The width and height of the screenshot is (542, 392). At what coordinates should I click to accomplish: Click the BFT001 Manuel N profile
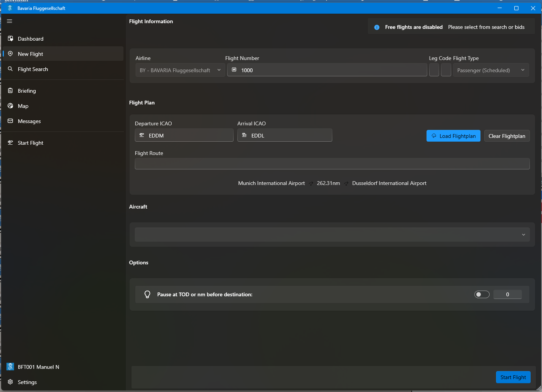[x=63, y=367]
